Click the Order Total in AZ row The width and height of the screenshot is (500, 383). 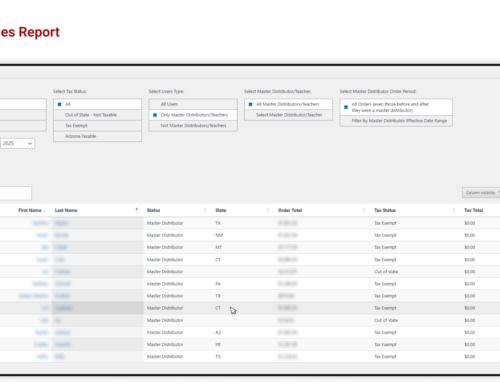pyautogui.click(x=287, y=333)
